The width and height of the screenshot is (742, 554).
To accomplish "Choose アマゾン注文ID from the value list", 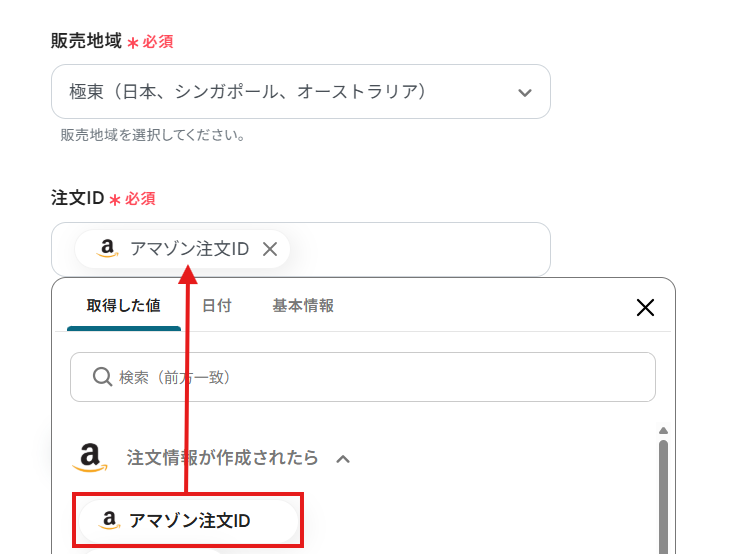I will (189, 521).
